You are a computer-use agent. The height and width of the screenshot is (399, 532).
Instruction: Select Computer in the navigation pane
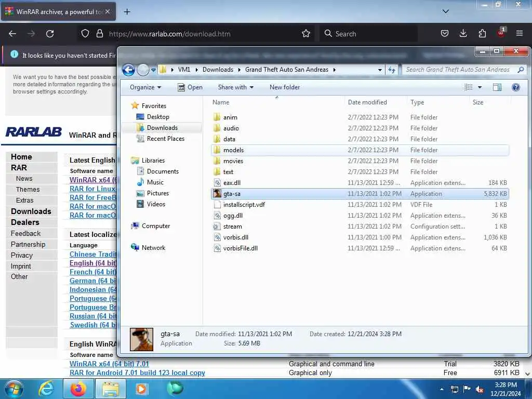point(151,226)
